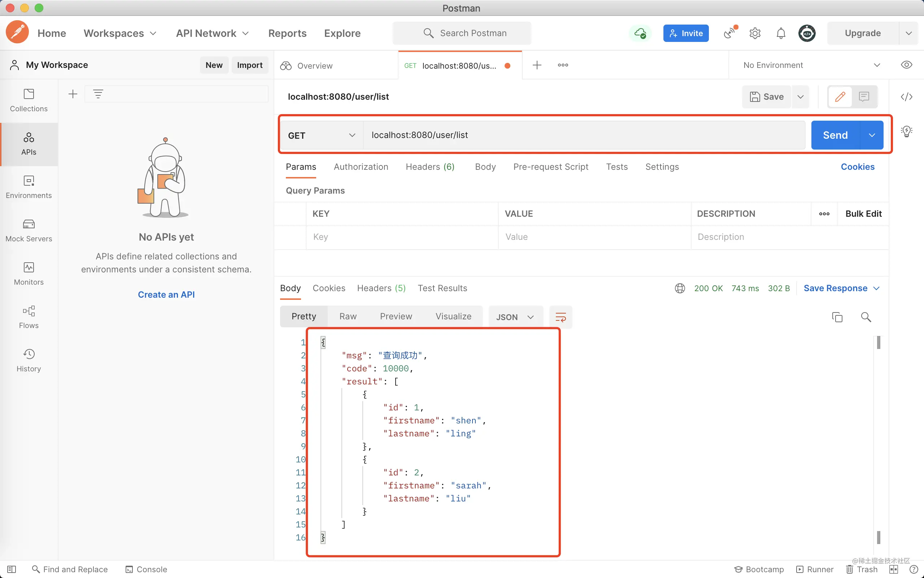Click the Invite button

click(x=686, y=33)
